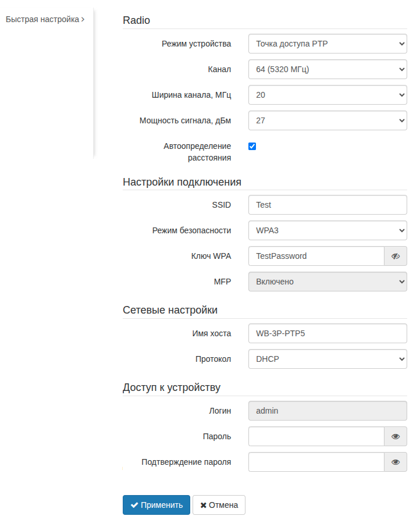Click into the SSID input field
The width and height of the screenshot is (420, 516).
327,205
